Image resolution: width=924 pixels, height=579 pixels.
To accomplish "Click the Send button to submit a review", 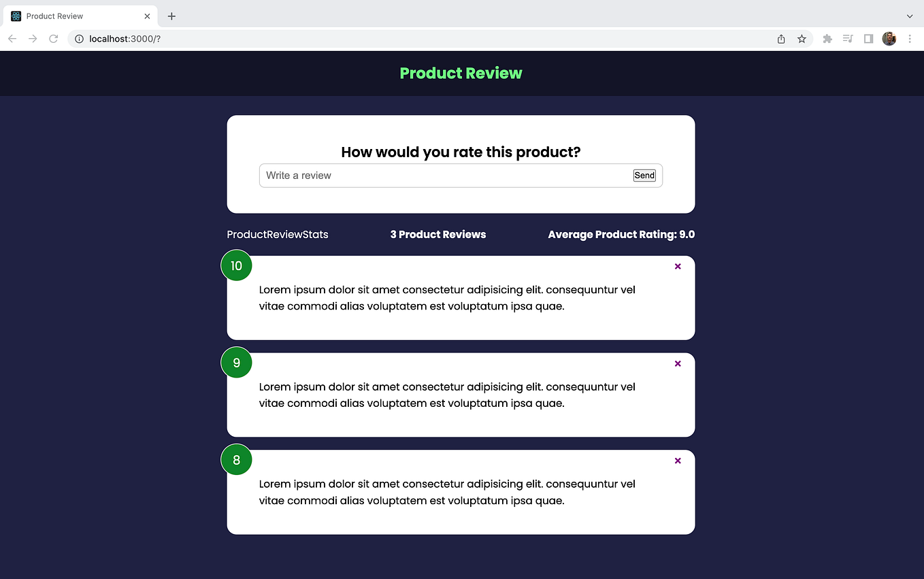I will [x=644, y=175].
